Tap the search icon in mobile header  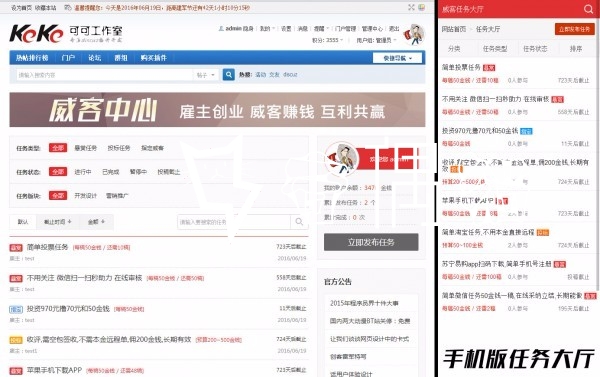pyautogui.click(x=588, y=9)
